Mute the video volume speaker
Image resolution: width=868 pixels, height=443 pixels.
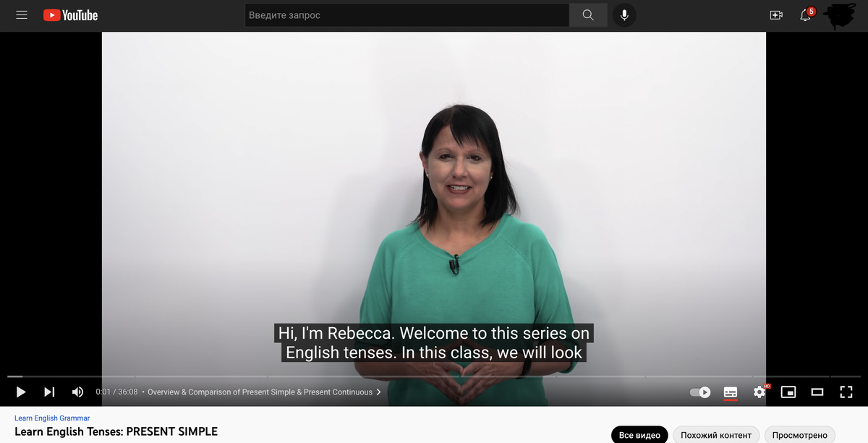[77, 392]
